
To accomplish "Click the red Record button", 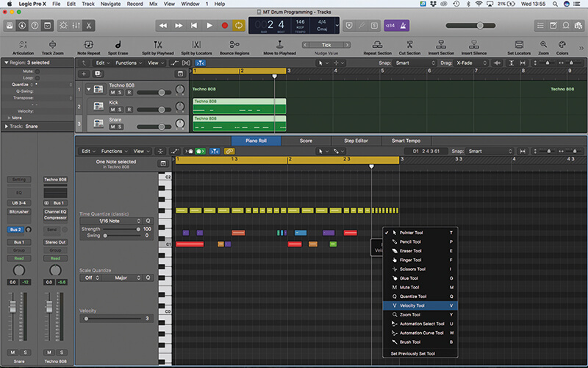I will coord(225,26).
